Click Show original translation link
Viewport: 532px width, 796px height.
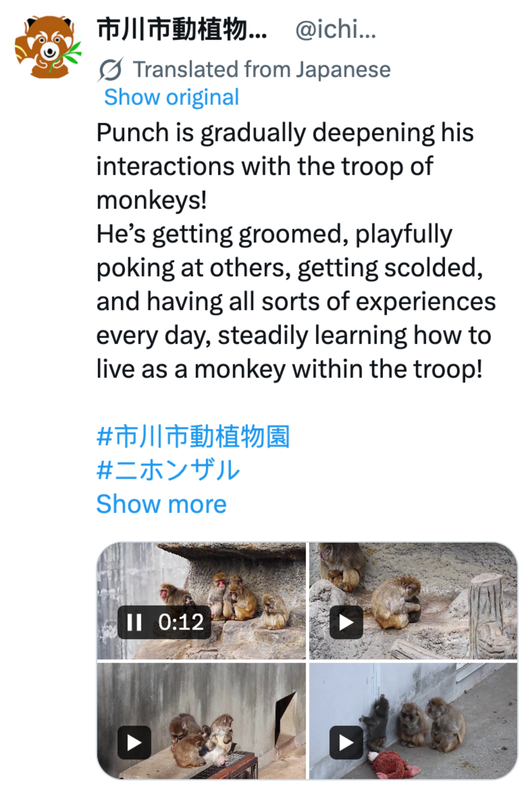171,97
